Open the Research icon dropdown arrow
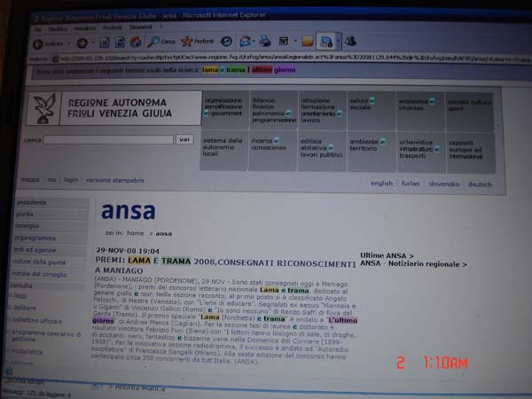This screenshot has height=399, width=532. click(x=338, y=41)
